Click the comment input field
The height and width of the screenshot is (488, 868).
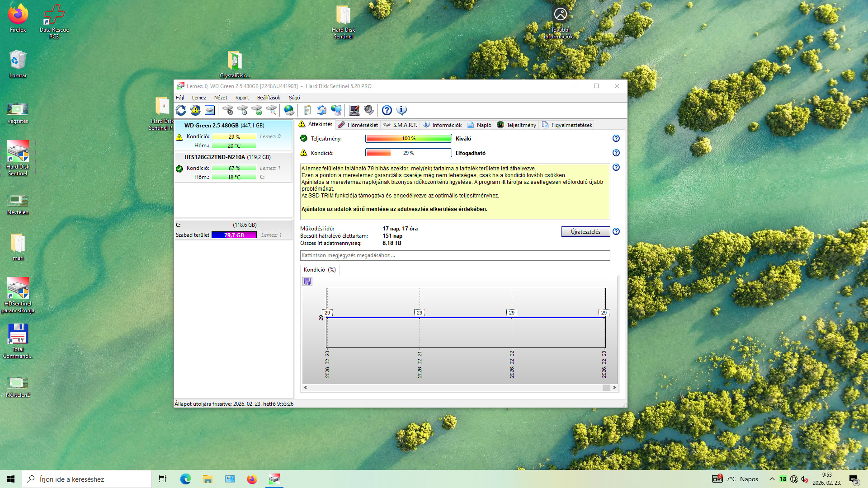click(x=455, y=256)
